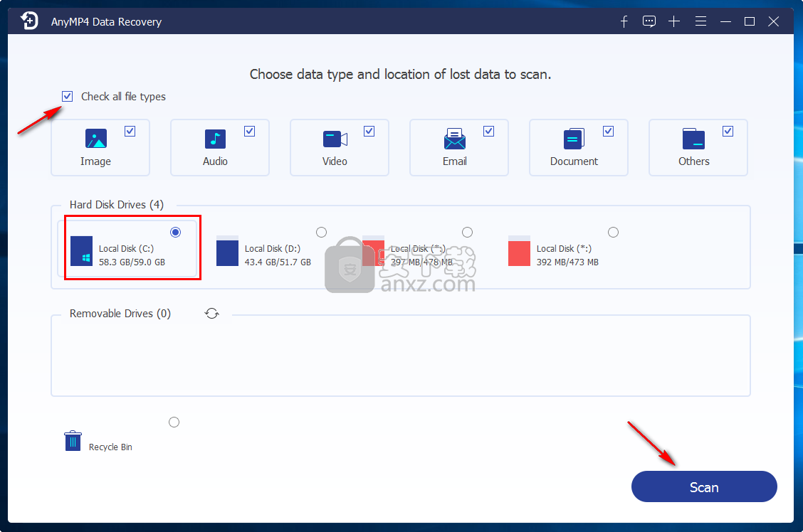Click the Local Disk (D:) drive icon

click(x=227, y=250)
